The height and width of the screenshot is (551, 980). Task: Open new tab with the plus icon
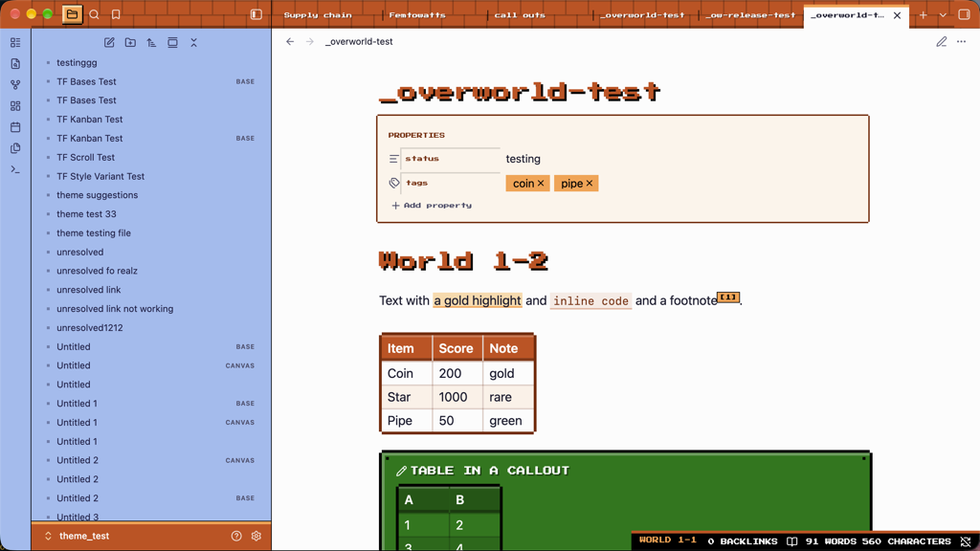coord(924,15)
